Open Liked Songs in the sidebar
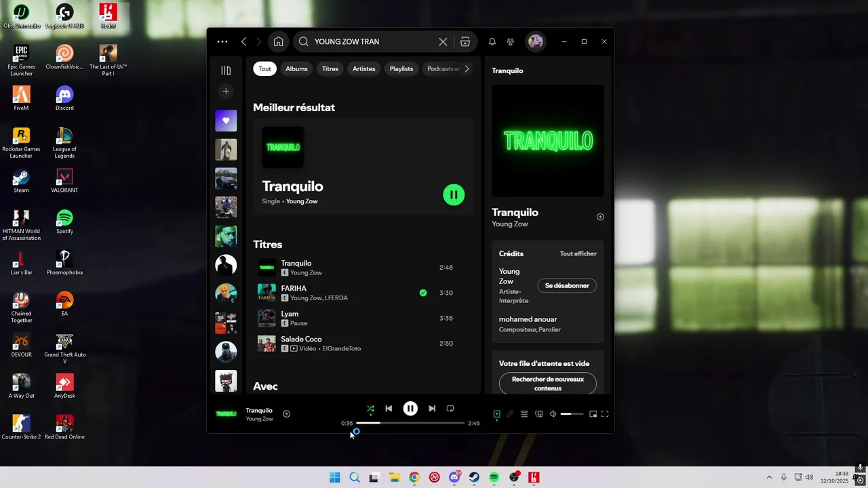Viewport: 868px width, 488px height. (226, 121)
